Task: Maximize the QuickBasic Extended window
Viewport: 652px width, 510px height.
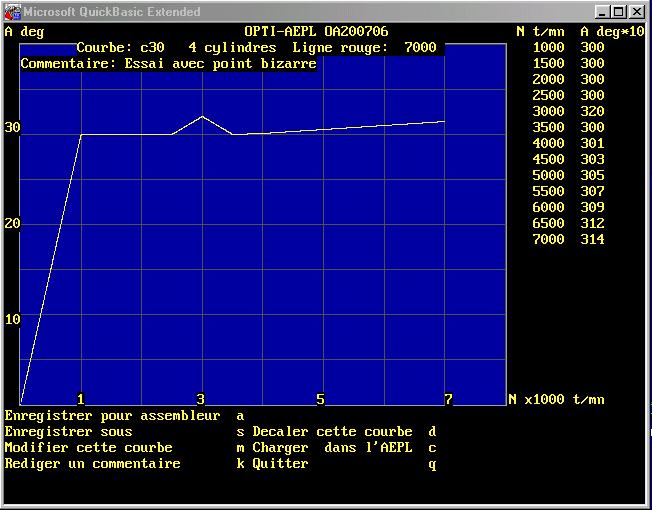Action: [620, 12]
